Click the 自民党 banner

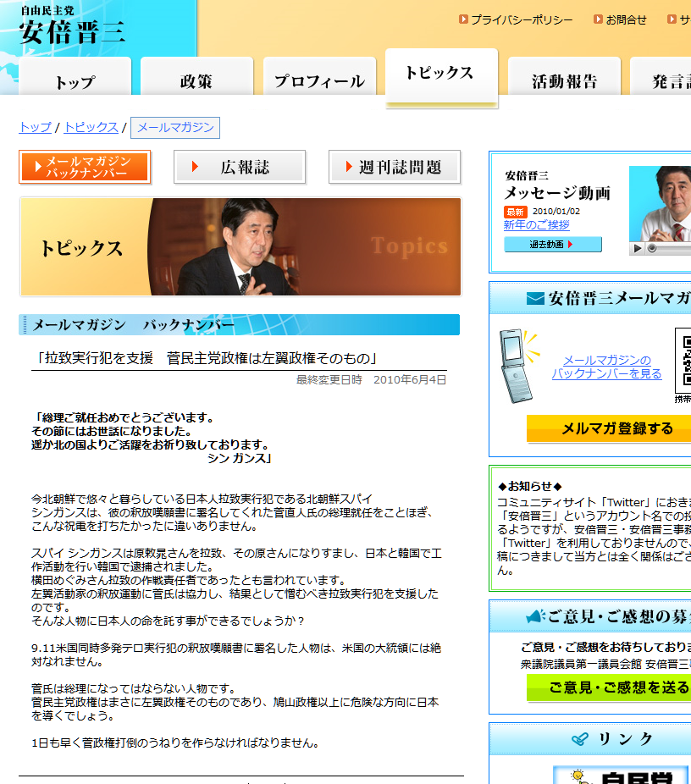622,775
